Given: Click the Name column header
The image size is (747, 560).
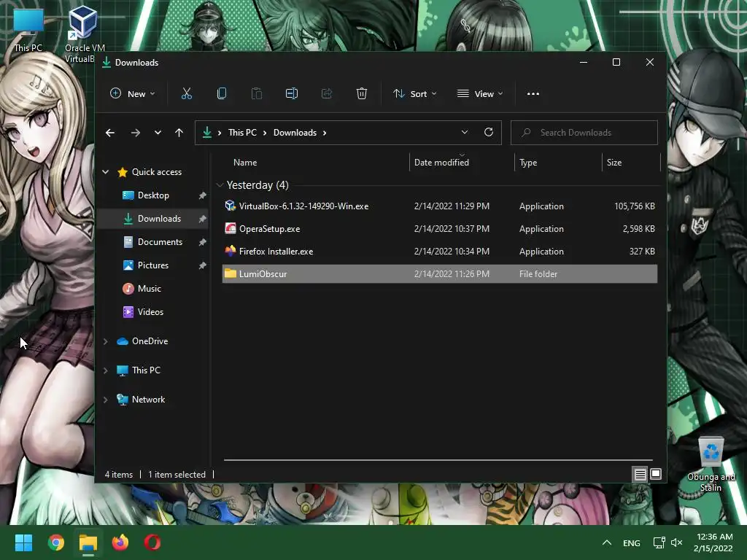Looking at the screenshot, I should (245, 163).
